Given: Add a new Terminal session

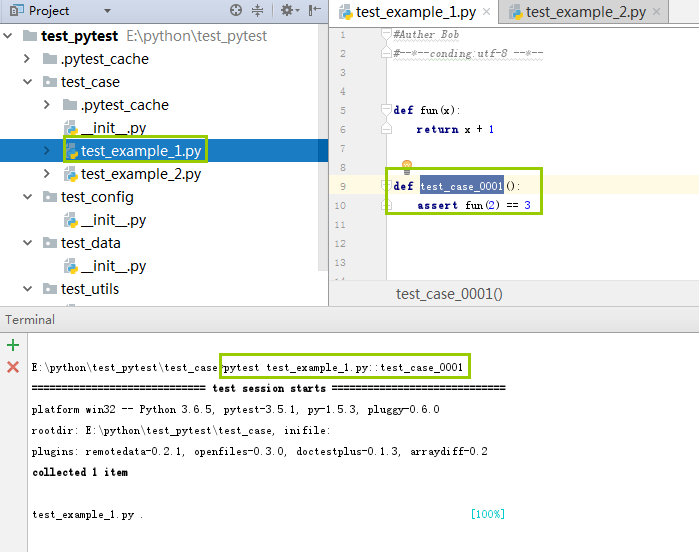Looking at the screenshot, I should tap(13, 345).
